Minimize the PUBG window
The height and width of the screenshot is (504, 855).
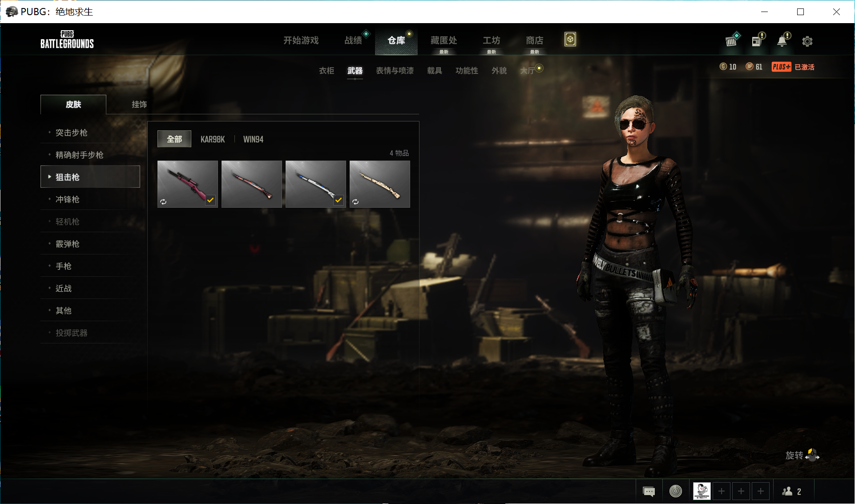coord(765,12)
